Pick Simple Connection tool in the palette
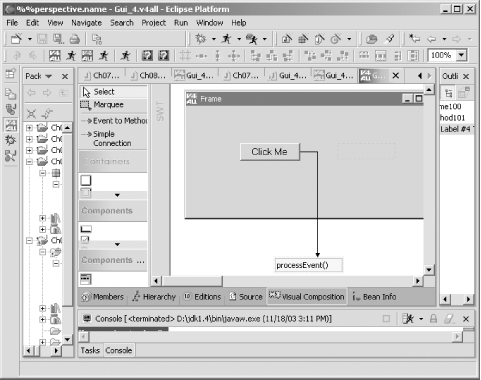This screenshot has width=481, height=380. tap(112, 139)
